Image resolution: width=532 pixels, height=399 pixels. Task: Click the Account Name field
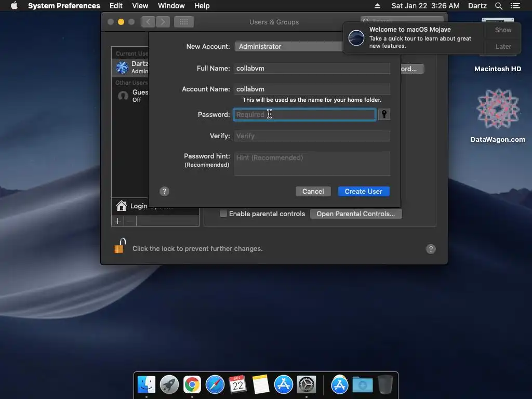tap(312, 89)
